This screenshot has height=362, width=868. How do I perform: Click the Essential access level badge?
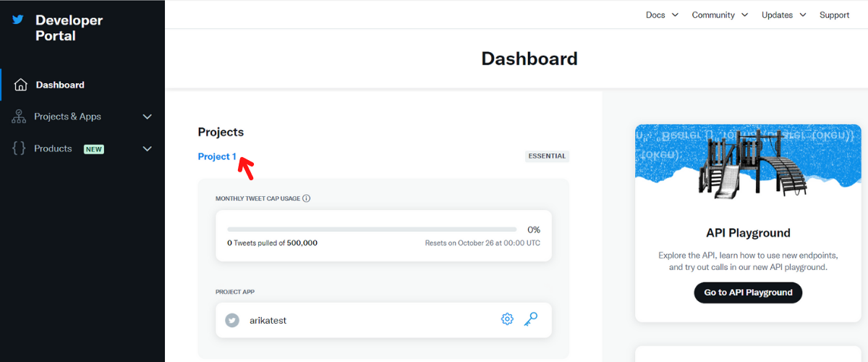point(547,156)
